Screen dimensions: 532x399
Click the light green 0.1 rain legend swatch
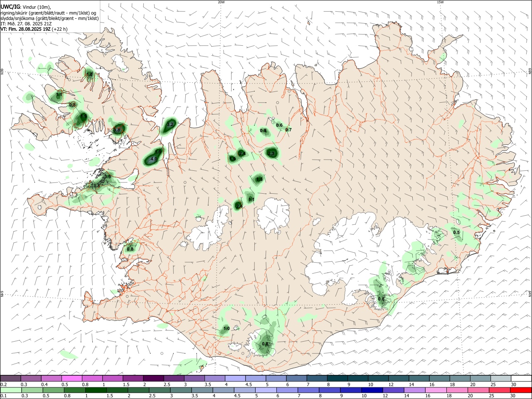(x=10, y=390)
